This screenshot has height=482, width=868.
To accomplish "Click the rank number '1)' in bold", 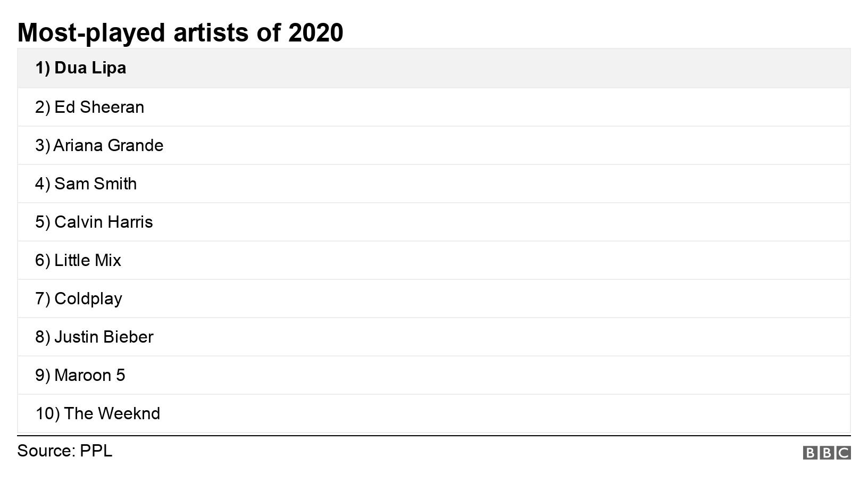I will [x=43, y=68].
